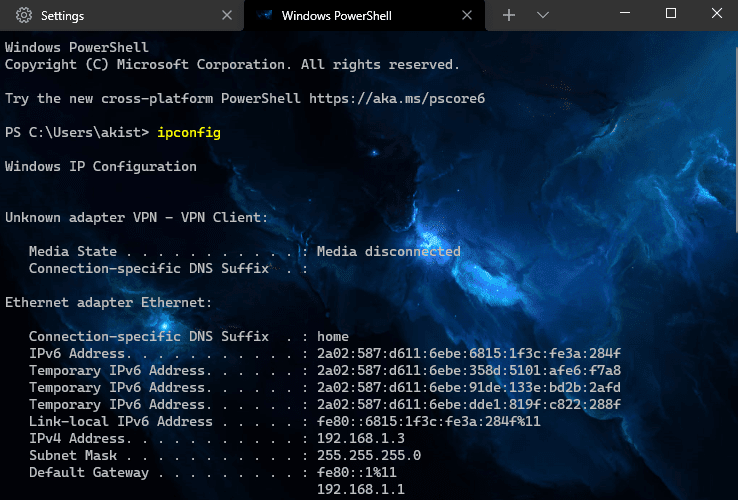Click the subnet mask 255.255.255.0
This screenshot has height=500, width=738.
(369, 455)
